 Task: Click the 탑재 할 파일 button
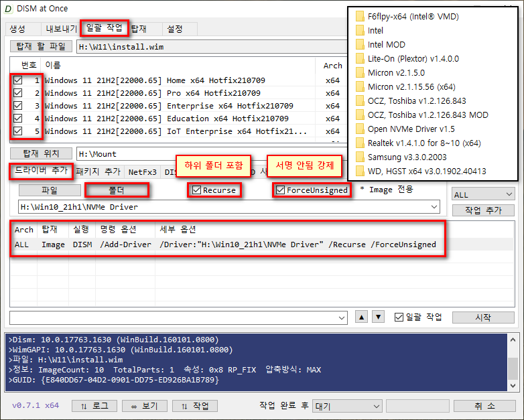[x=41, y=46]
